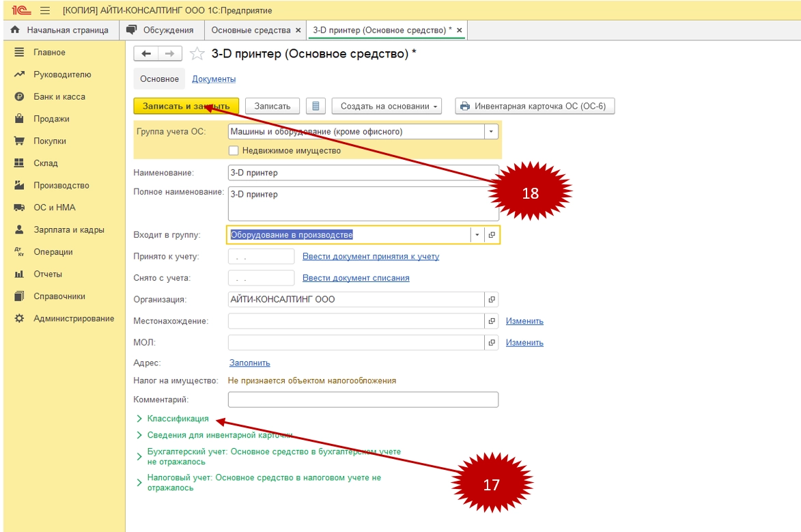
Task: Click the Администрирование gear icon
Action: tap(19, 318)
